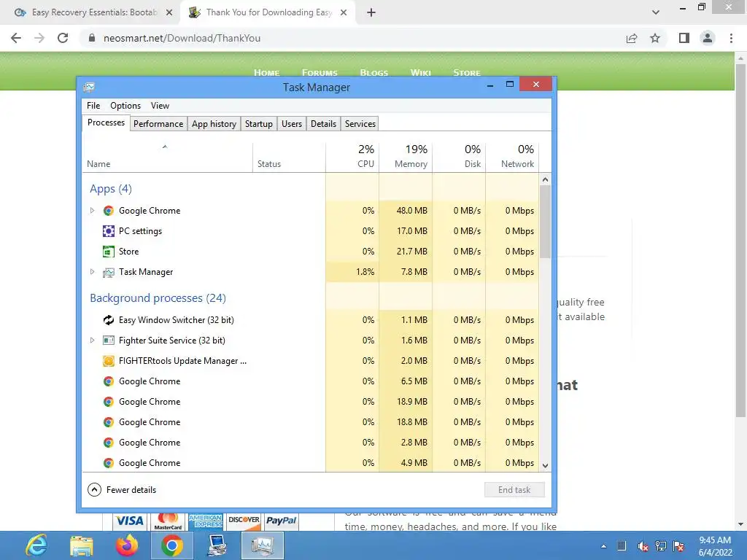This screenshot has width=747, height=560.
Task: Click the Task Manager list scrollbar thumb
Action: pyautogui.click(x=546, y=222)
